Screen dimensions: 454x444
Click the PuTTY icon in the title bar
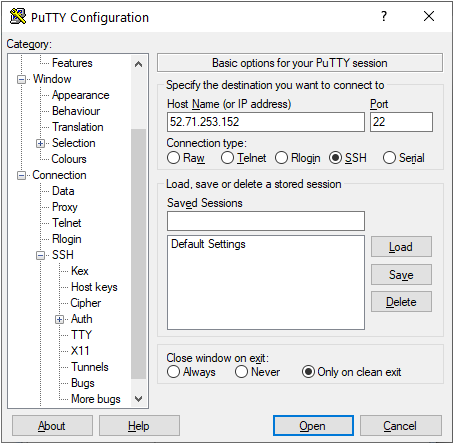pos(18,16)
